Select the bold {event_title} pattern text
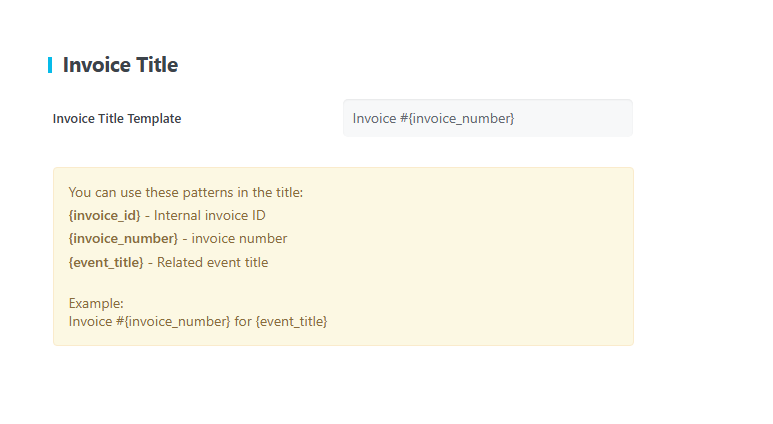 [x=108, y=263]
